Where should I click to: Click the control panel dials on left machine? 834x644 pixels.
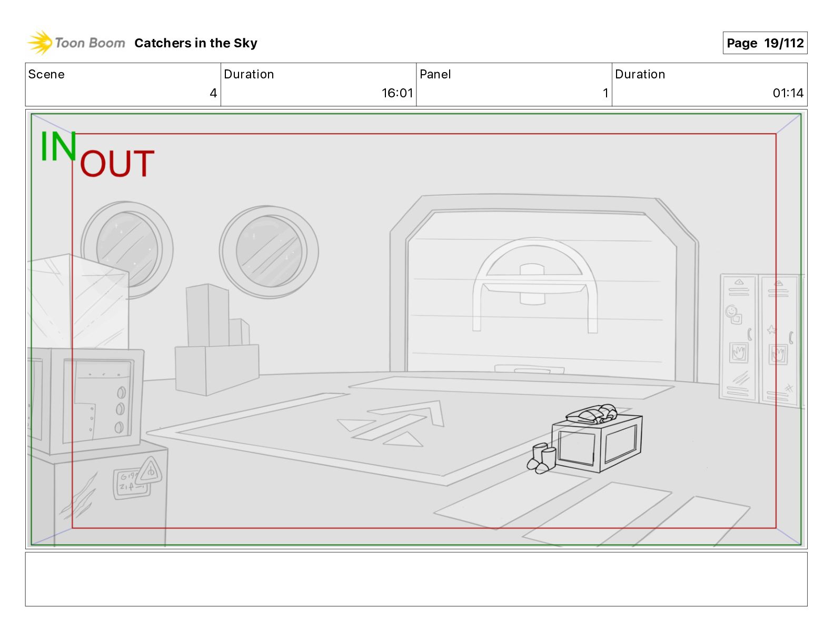point(120,409)
